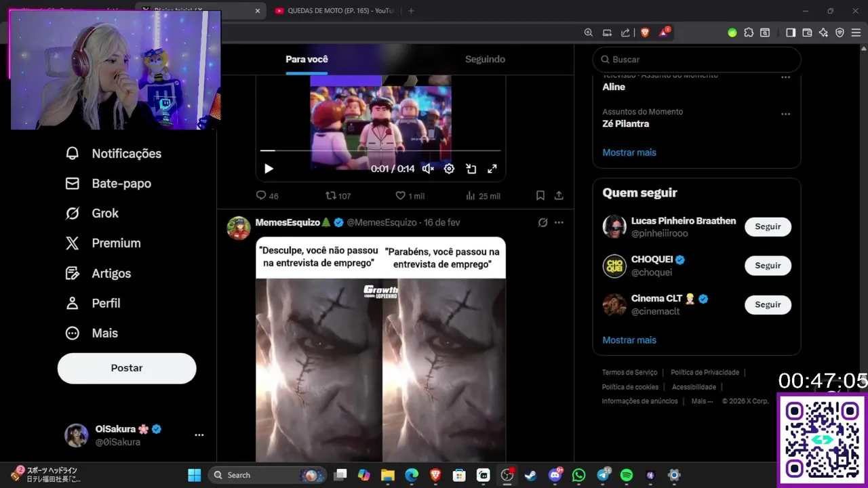The width and height of the screenshot is (868, 488).
Task: Reply to the video post with 46 comments
Action: point(267,196)
